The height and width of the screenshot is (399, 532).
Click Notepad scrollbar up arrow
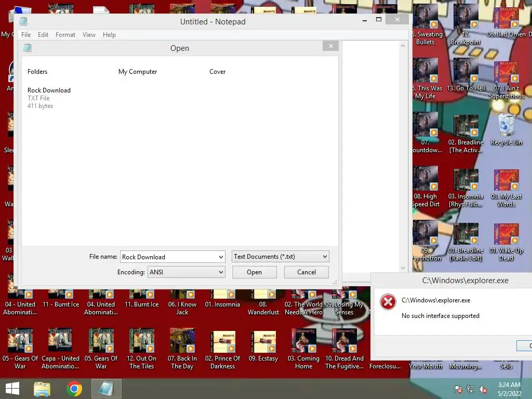(x=403, y=46)
